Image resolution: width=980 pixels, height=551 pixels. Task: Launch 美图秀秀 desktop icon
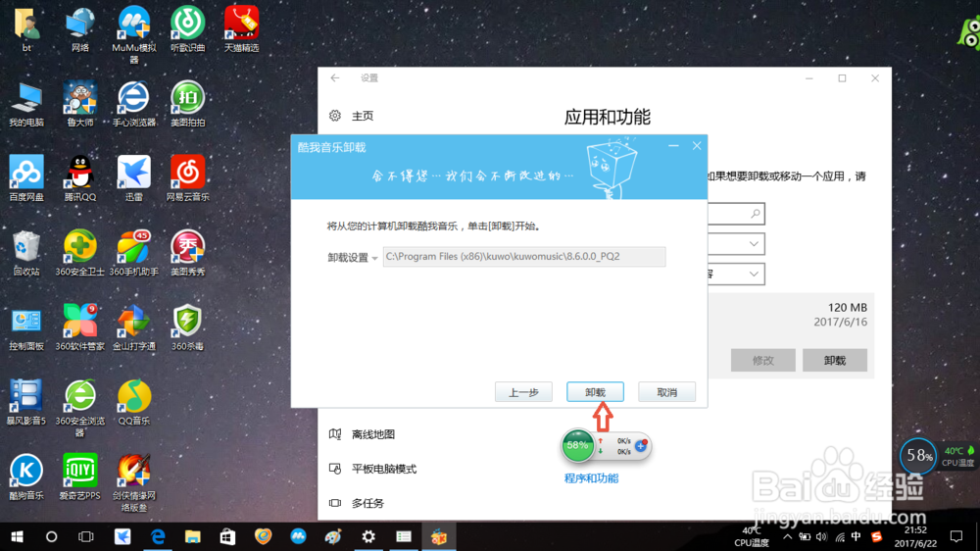(x=187, y=253)
